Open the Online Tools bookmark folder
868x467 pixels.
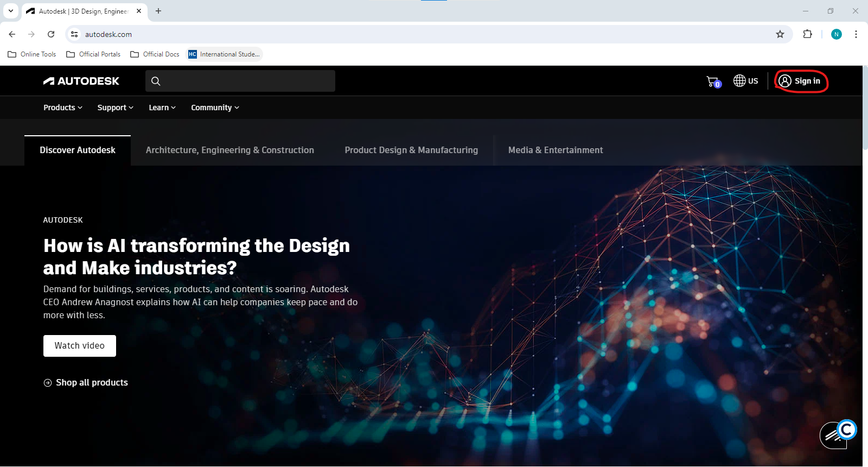click(x=32, y=54)
